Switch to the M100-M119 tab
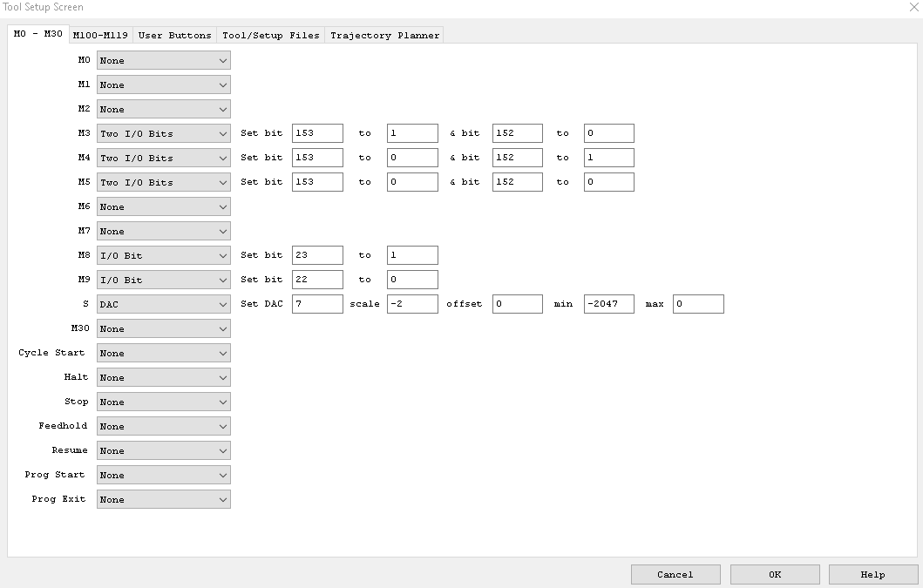923x588 pixels. (x=100, y=35)
